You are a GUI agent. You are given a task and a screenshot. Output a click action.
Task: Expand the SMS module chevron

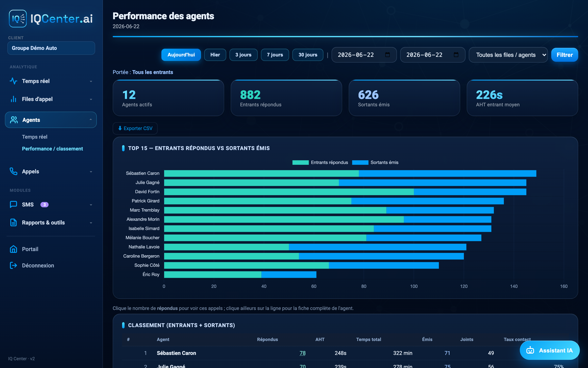tap(91, 205)
